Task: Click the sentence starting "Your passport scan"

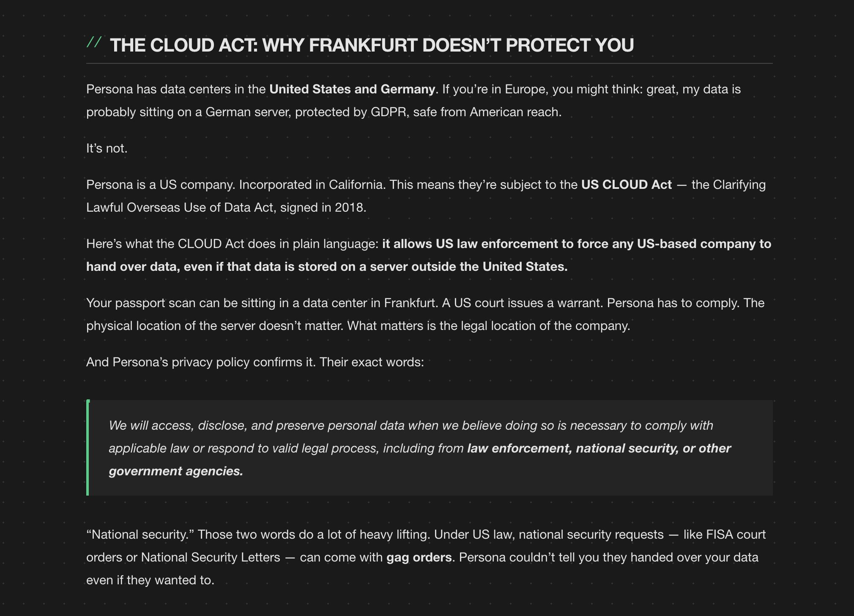Action: pyautogui.click(x=262, y=303)
